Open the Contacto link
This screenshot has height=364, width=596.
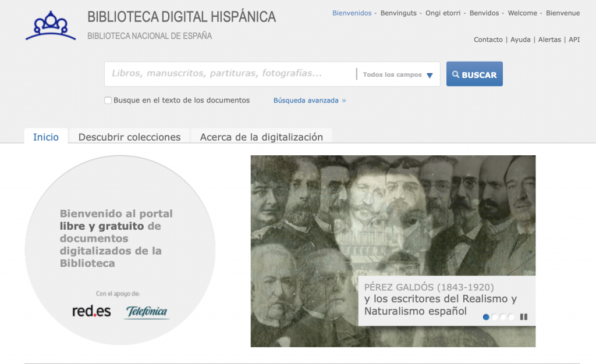[488, 40]
